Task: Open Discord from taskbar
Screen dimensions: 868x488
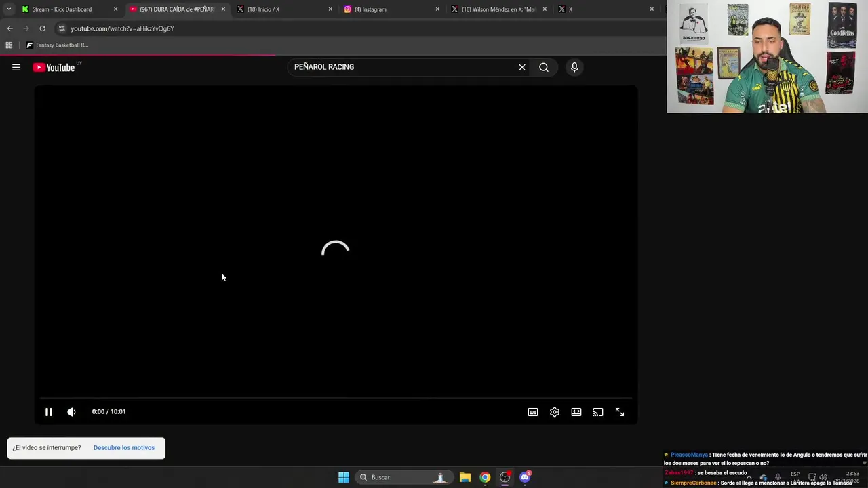Action: (525, 477)
